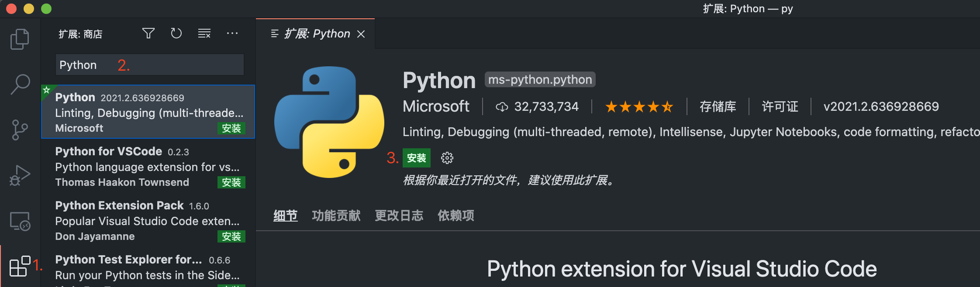Viewport: 980px width, 287px height.
Task: Click the large Python logo image
Action: coord(329,122)
